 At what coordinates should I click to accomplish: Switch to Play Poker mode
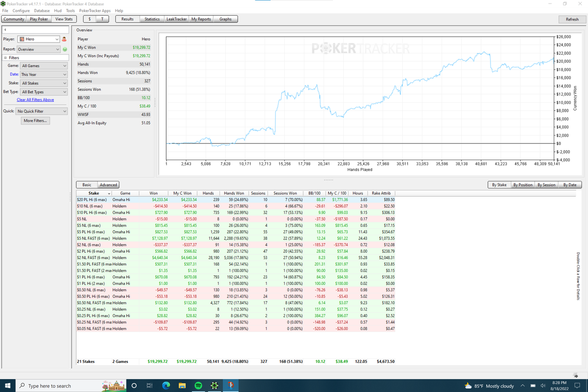pyautogui.click(x=39, y=19)
